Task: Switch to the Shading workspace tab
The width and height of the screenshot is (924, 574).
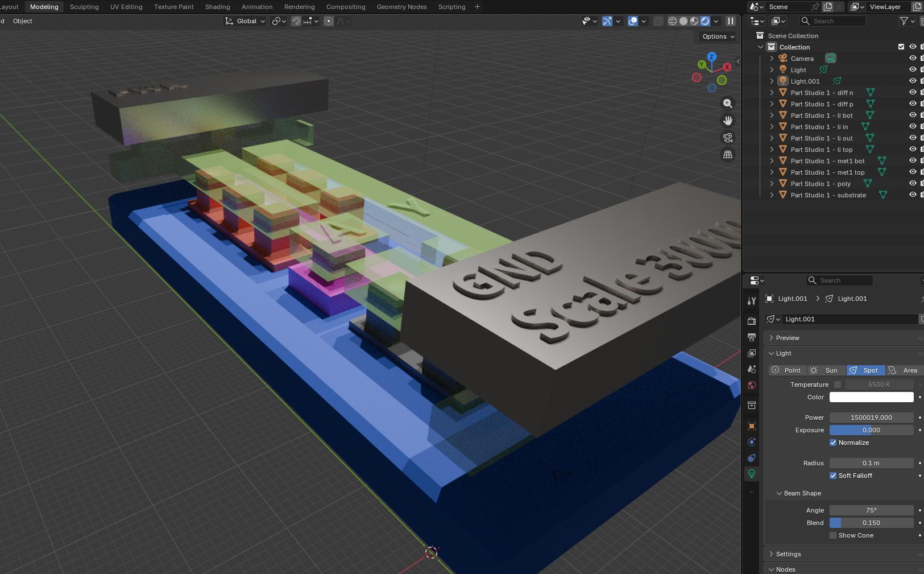Action: pyautogui.click(x=217, y=7)
